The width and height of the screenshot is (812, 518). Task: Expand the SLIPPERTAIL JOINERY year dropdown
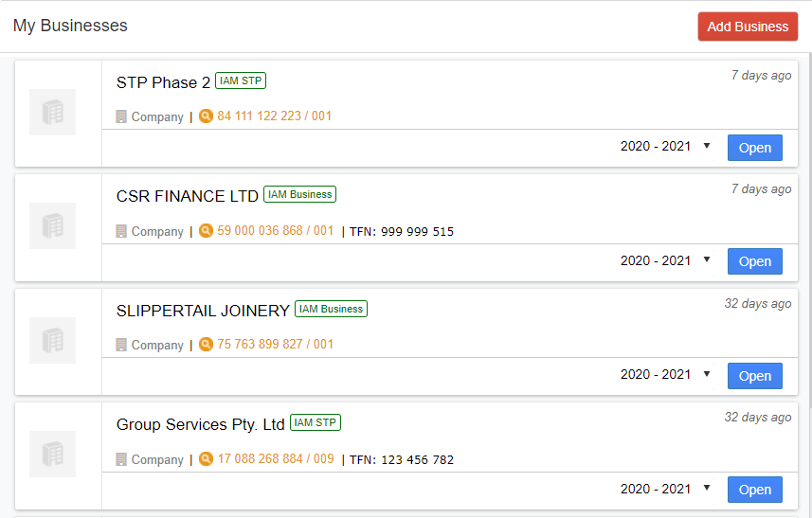pos(665,375)
